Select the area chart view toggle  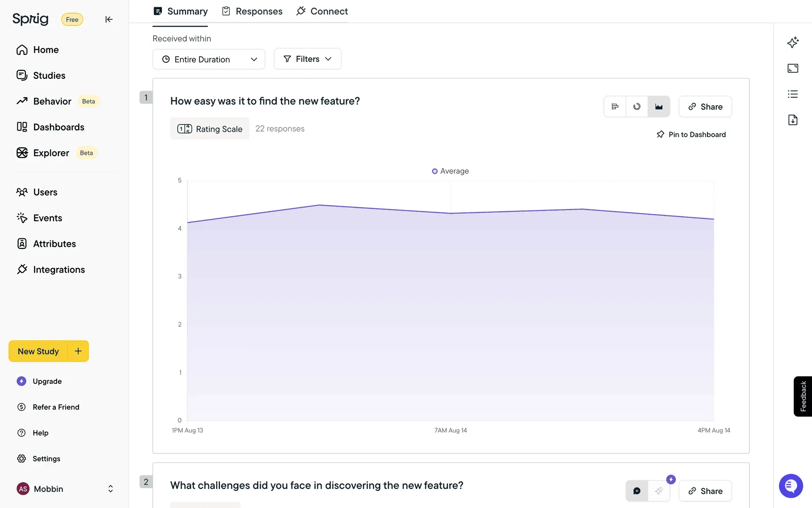point(658,107)
